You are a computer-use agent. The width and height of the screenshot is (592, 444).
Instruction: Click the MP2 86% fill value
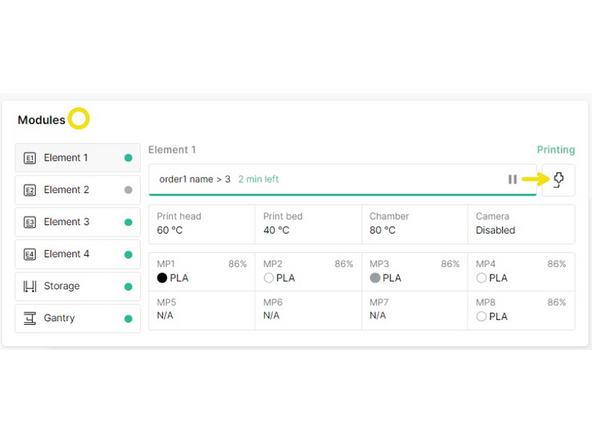pos(344,264)
